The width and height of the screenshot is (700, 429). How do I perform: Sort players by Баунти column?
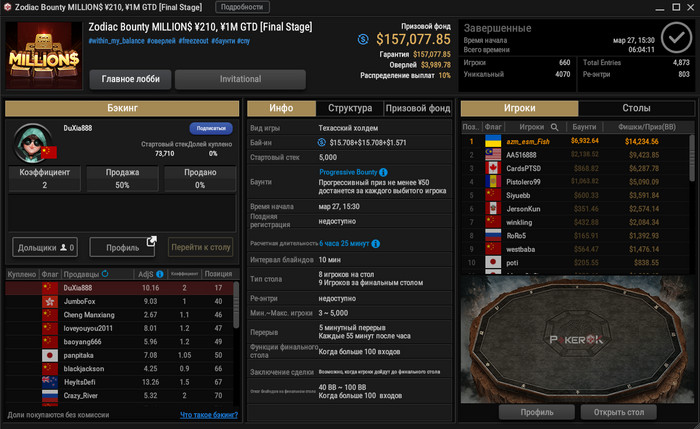tap(584, 127)
